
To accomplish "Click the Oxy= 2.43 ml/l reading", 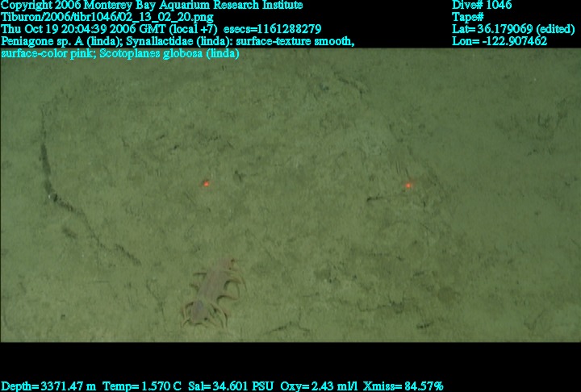I will (319, 386).
